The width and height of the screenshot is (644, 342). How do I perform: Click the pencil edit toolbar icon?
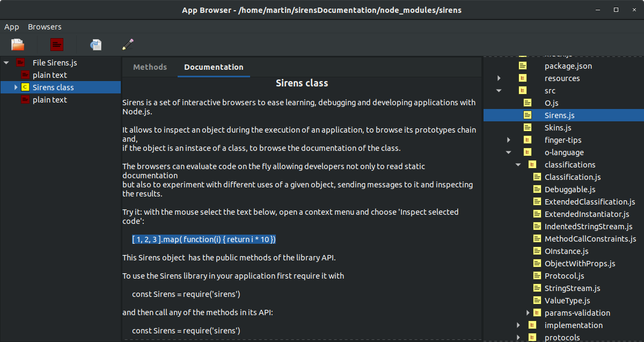coord(128,45)
